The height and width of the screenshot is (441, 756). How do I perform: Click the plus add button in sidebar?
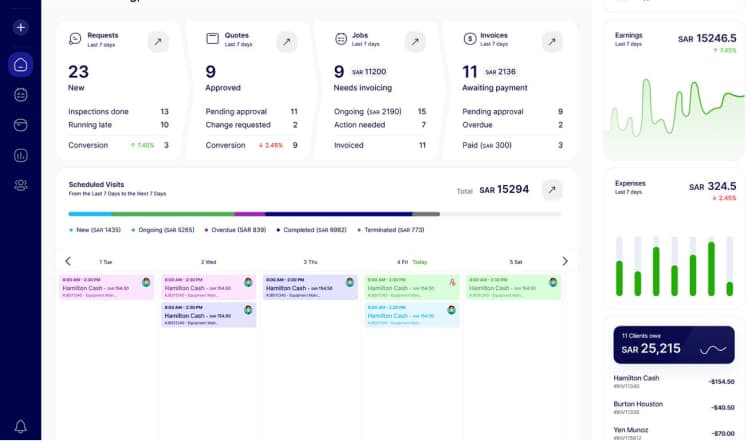coord(20,28)
